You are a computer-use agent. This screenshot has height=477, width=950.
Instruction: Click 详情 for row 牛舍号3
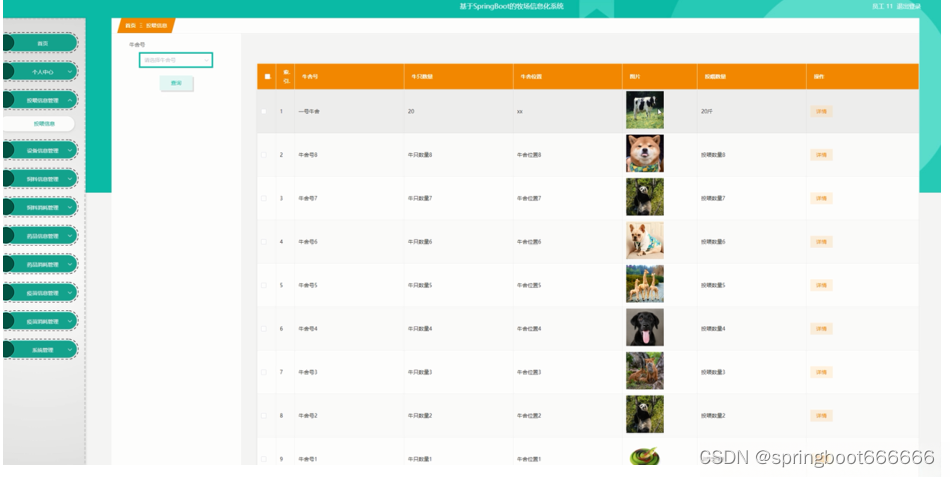pos(822,372)
